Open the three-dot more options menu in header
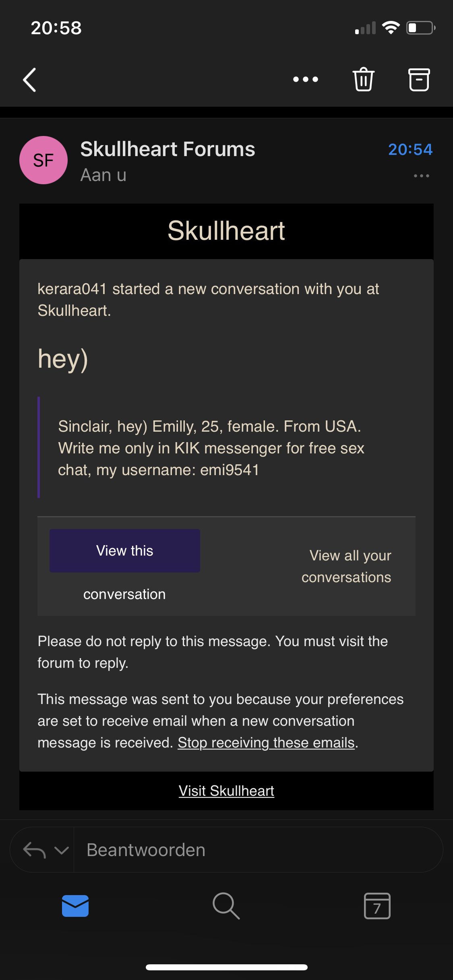The height and width of the screenshot is (980, 453). click(305, 79)
